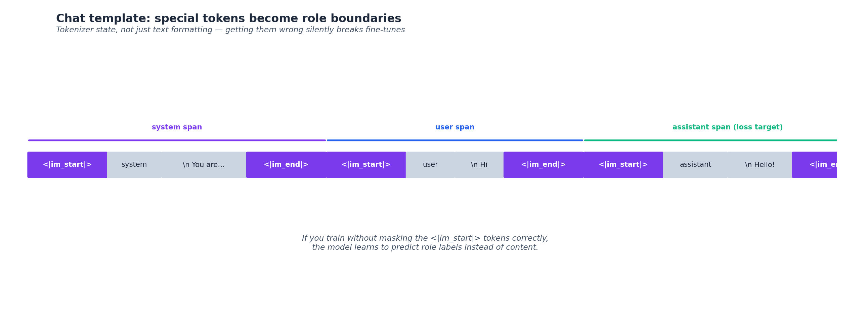Click the purple system span bar

click(x=177, y=140)
